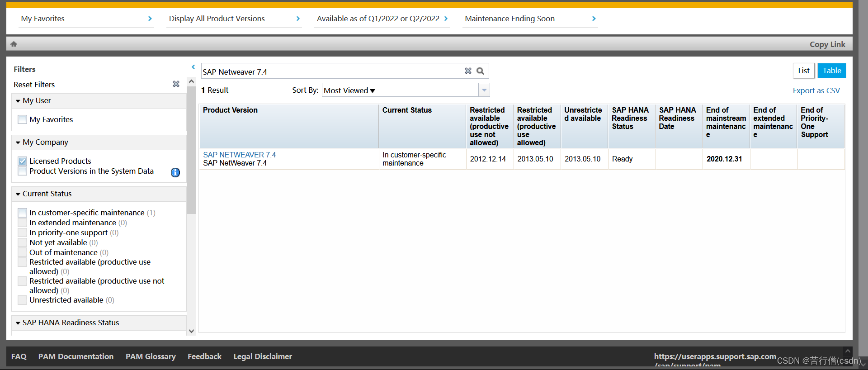868x370 pixels.
Task: Open Legal Disclaimer footer link
Action: 263,356
